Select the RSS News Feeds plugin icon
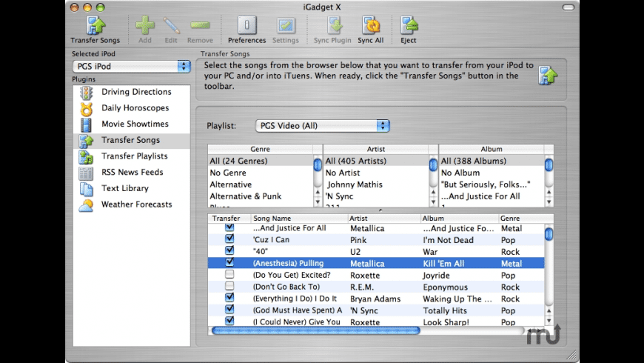 (87, 173)
